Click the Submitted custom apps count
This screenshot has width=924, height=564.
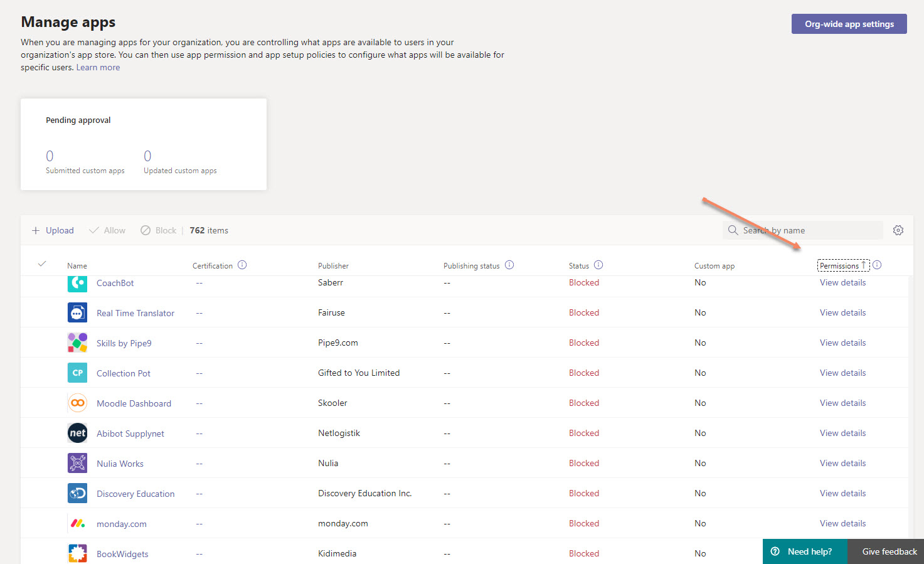(50, 156)
